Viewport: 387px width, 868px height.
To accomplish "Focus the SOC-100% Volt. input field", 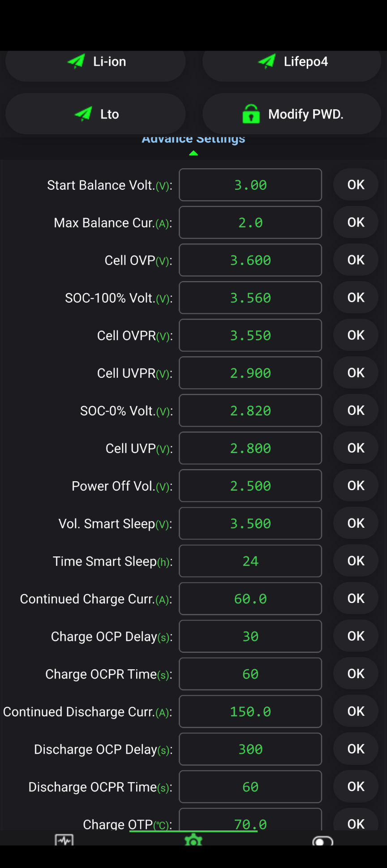I will click(x=250, y=298).
